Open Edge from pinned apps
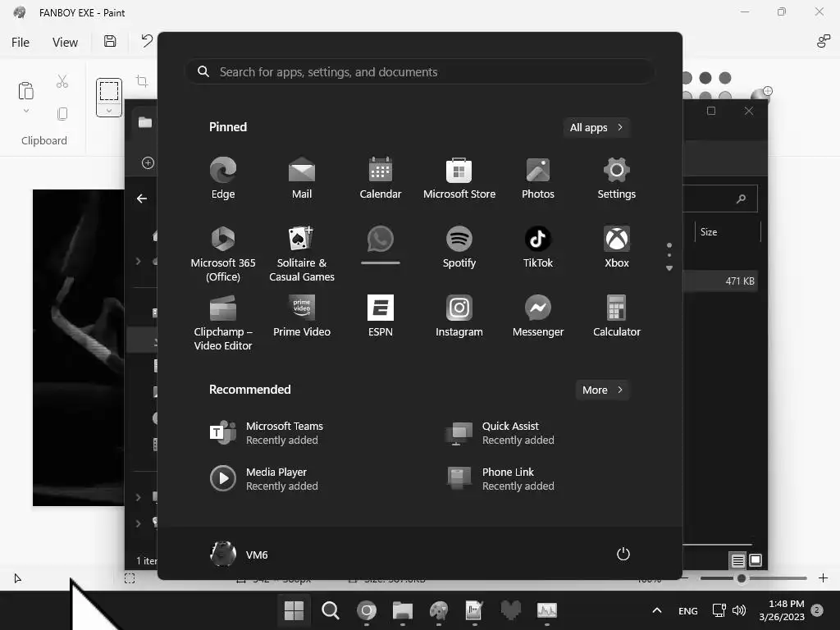The width and height of the screenshot is (840, 630). point(223,178)
